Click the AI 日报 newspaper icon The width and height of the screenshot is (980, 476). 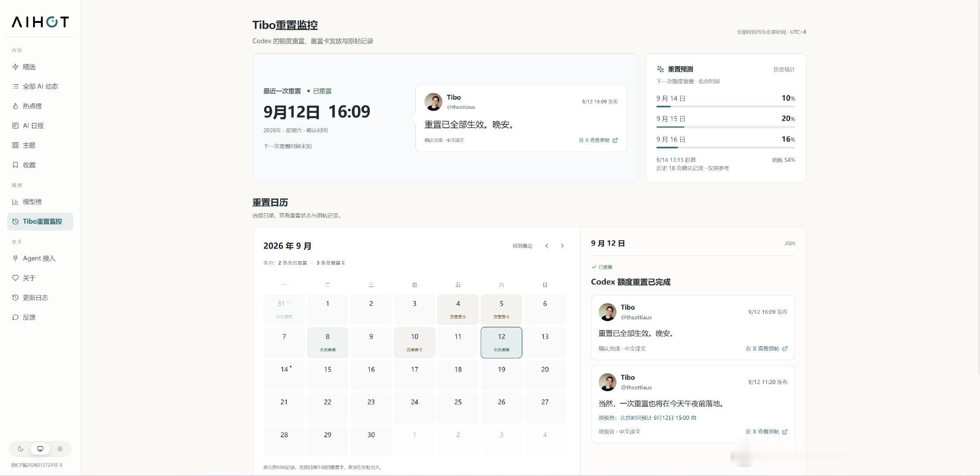point(15,126)
